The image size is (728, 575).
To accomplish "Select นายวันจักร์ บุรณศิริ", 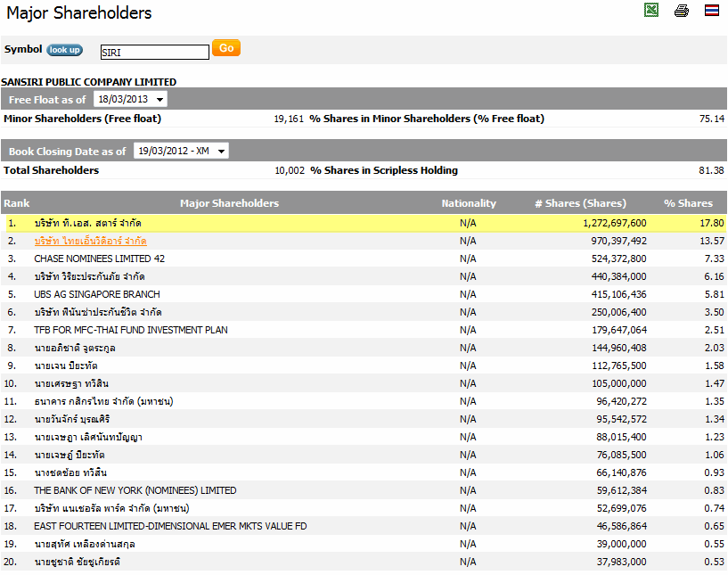I will [72, 419].
